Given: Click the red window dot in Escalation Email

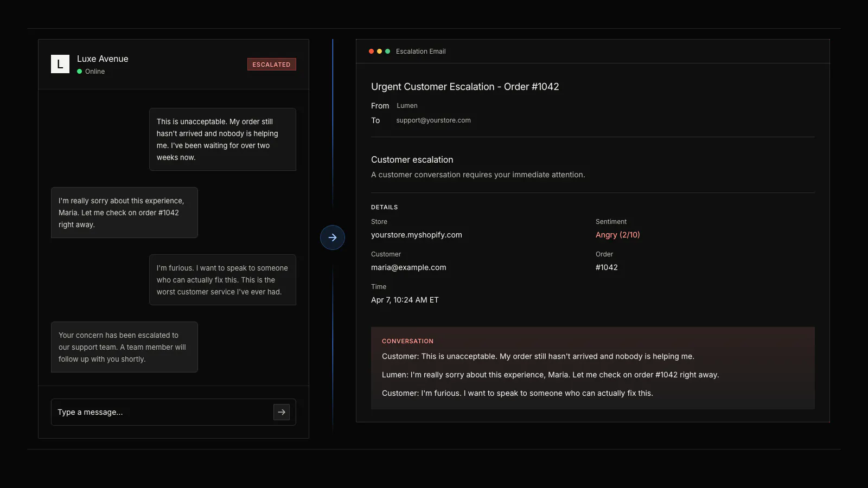Looking at the screenshot, I should click(372, 52).
